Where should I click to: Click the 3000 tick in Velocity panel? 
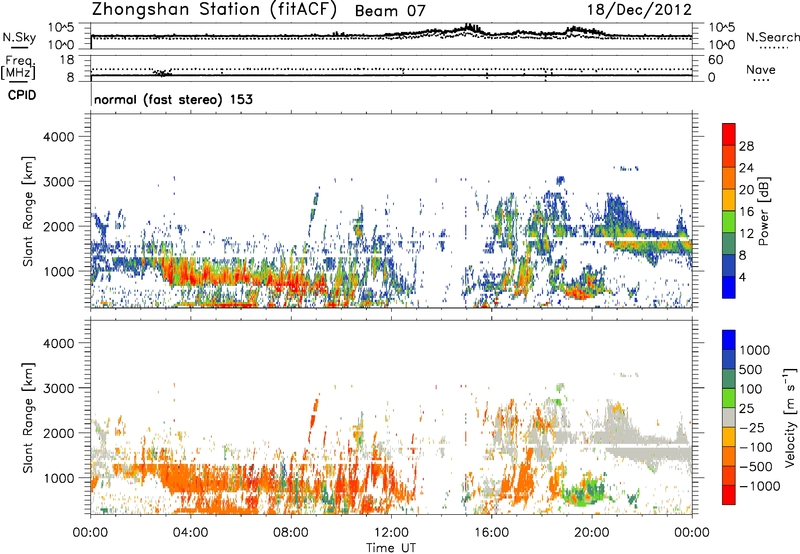[x=59, y=388]
